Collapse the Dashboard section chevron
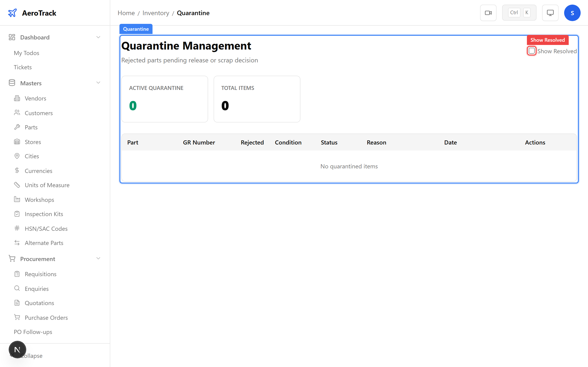 tap(98, 37)
